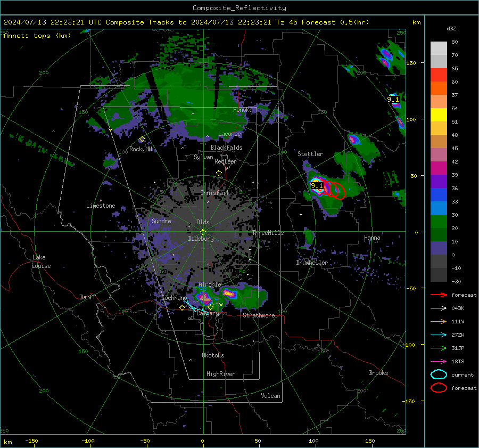479x448 pixels.
Task: Click the red 60-65 dBZ color swatch
Action: [439, 75]
